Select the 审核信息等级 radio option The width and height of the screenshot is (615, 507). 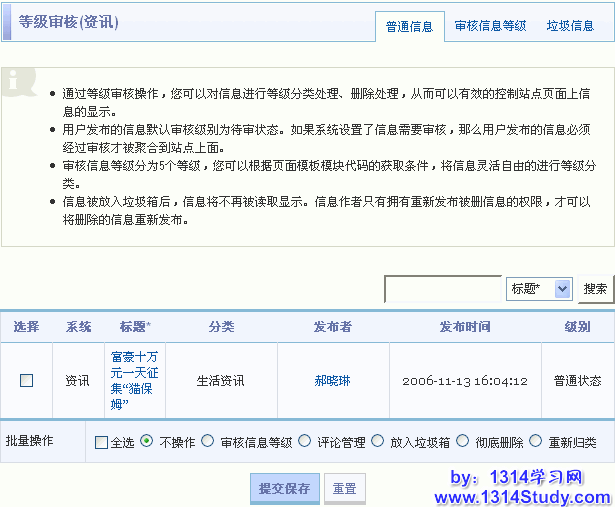(207, 441)
